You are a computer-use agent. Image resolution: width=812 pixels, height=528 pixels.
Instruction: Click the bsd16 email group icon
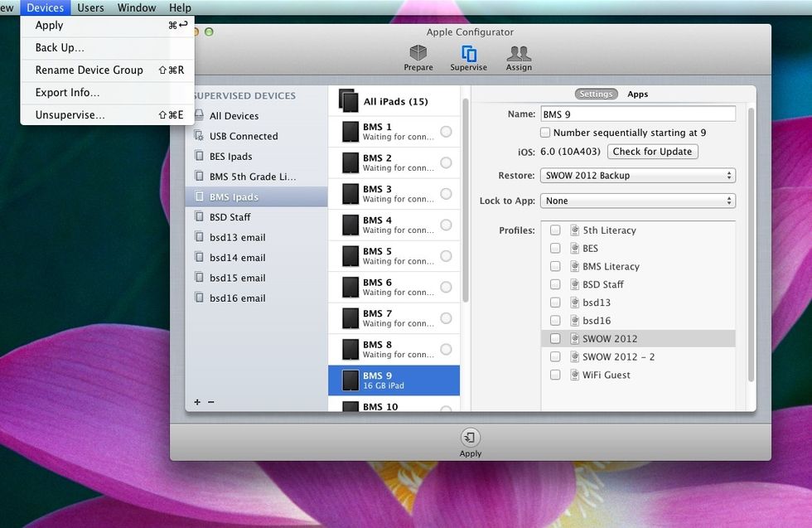(x=199, y=297)
